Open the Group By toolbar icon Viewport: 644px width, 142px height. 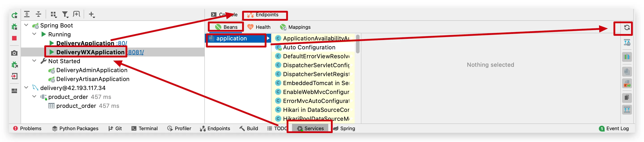pos(53,15)
